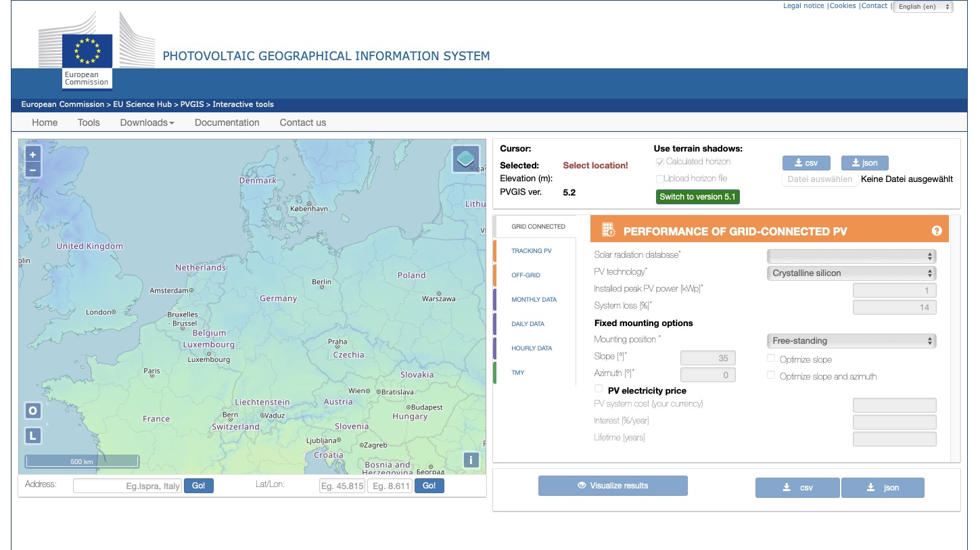Expand the Downloads menu
The width and height of the screenshot is (980, 550).
pyautogui.click(x=147, y=122)
